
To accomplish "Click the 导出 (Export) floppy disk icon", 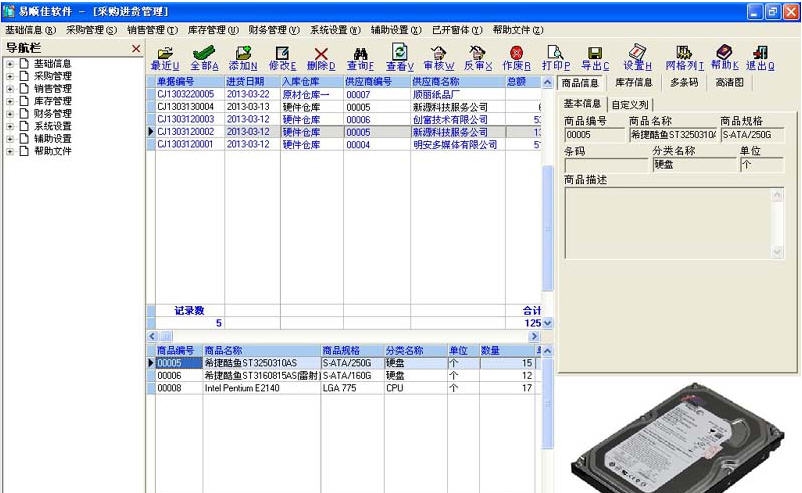I will pyautogui.click(x=595, y=53).
